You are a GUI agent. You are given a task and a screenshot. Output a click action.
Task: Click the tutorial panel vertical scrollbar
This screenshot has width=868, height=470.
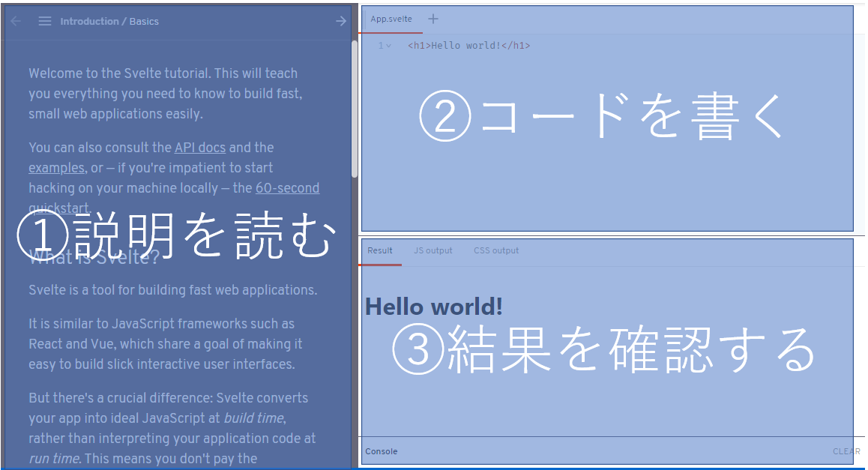[355, 109]
